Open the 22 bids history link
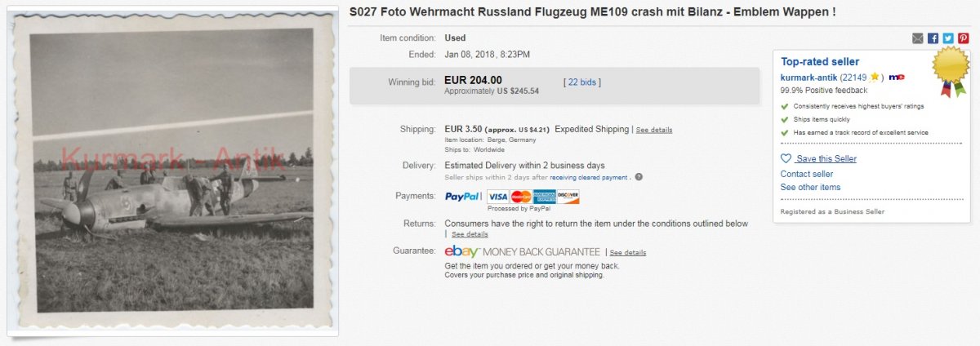Image resolution: width=980 pixels, height=346 pixels. pyautogui.click(x=583, y=82)
